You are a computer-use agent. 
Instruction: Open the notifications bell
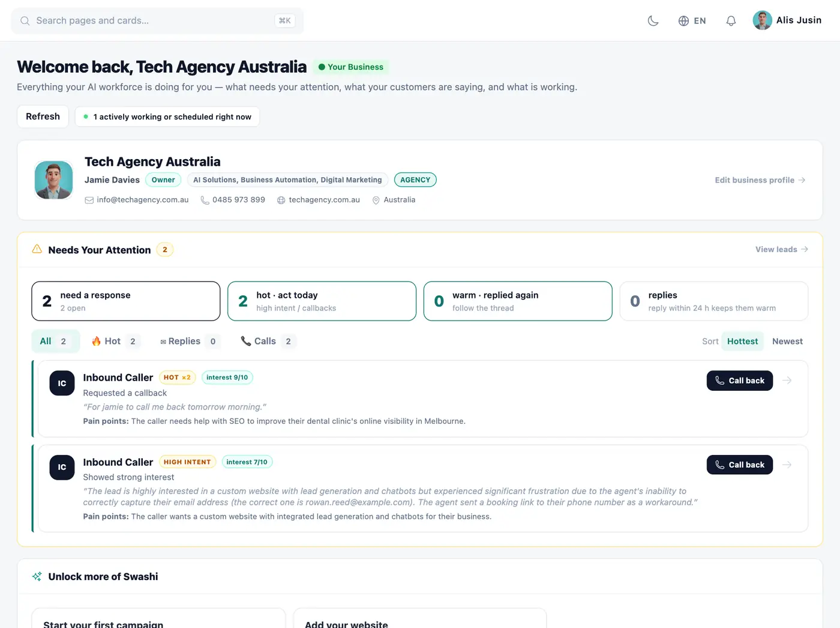click(731, 21)
